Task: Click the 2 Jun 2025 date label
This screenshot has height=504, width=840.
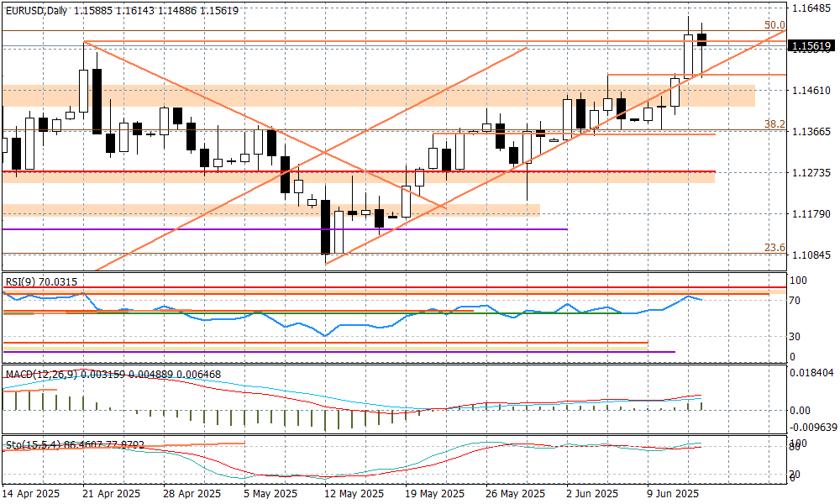Action: point(593,494)
